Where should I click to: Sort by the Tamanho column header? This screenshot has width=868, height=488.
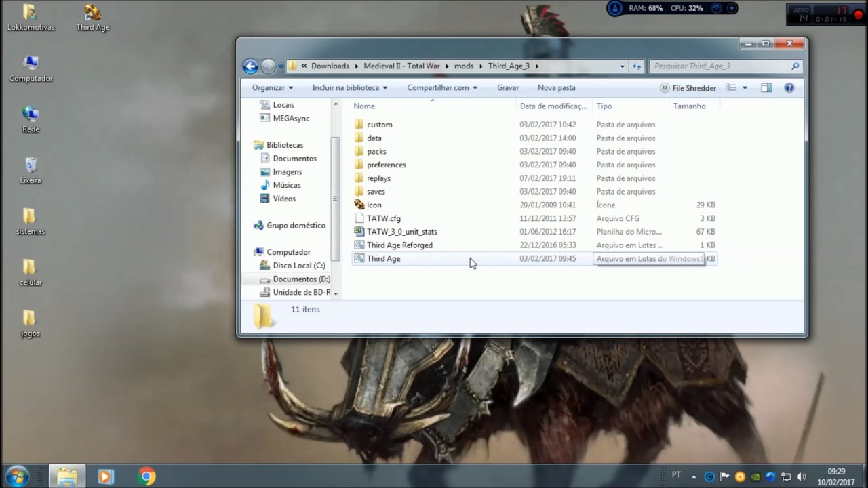tap(694, 106)
